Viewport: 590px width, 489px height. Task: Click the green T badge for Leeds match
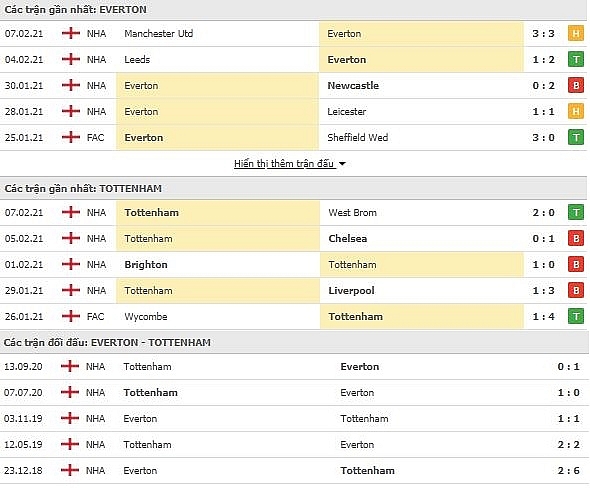click(575, 59)
